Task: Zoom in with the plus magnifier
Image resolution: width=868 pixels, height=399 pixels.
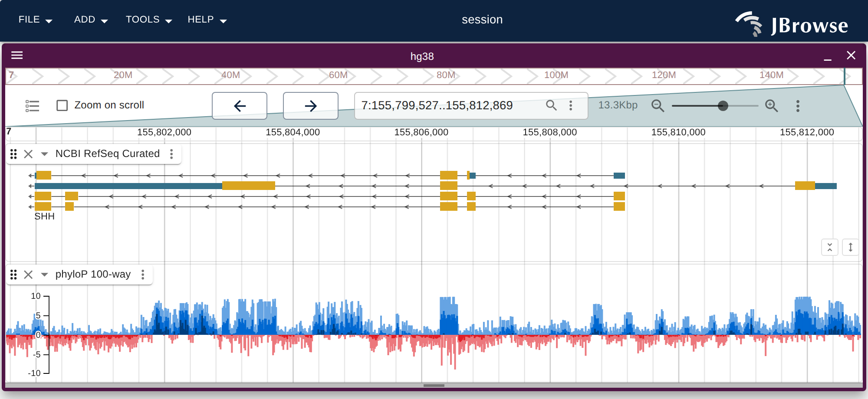Action: (771, 106)
